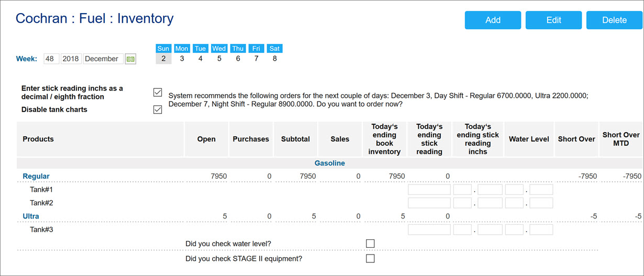Select Wednesday 5 day tab
Screen dimensions: 644x276
coord(219,59)
